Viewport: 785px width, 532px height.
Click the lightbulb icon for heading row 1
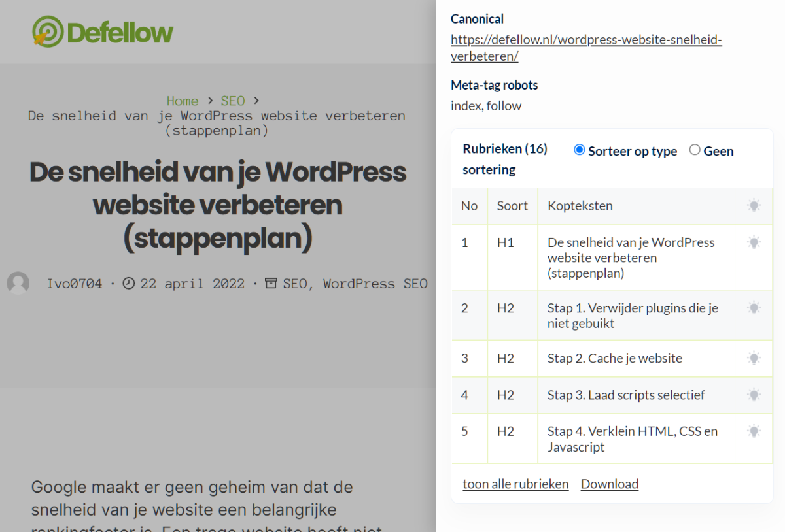click(754, 242)
